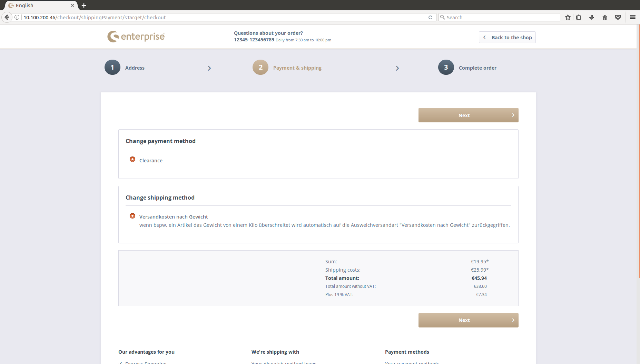
Task: Bookmark this page with star icon
Action: pyautogui.click(x=568, y=17)
